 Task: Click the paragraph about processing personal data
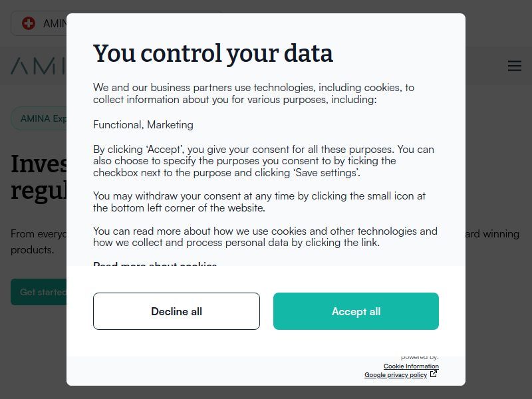click(x=265, y=237)
